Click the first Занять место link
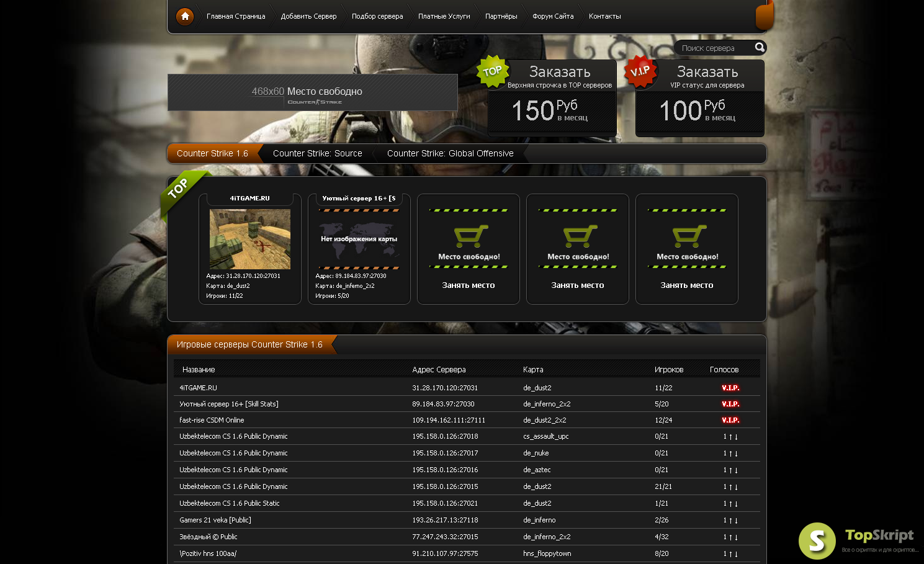This screenshot has height=564, width=924. (x=469, y=285)
